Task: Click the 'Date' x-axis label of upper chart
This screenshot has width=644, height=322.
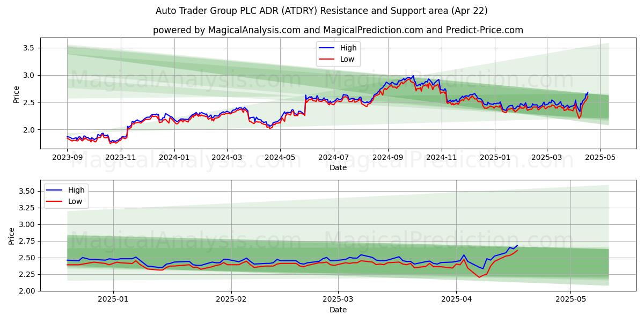Action: [x=338, y=167]
